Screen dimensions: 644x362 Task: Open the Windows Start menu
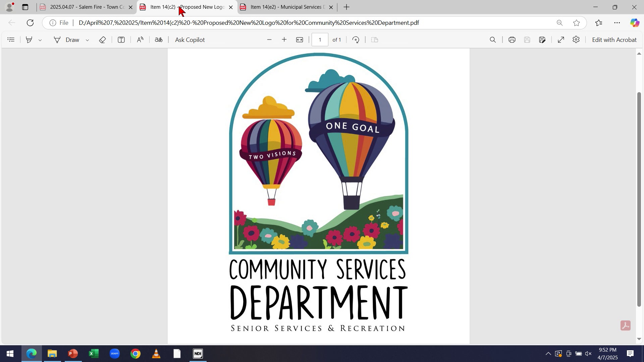tap(10, 354)
